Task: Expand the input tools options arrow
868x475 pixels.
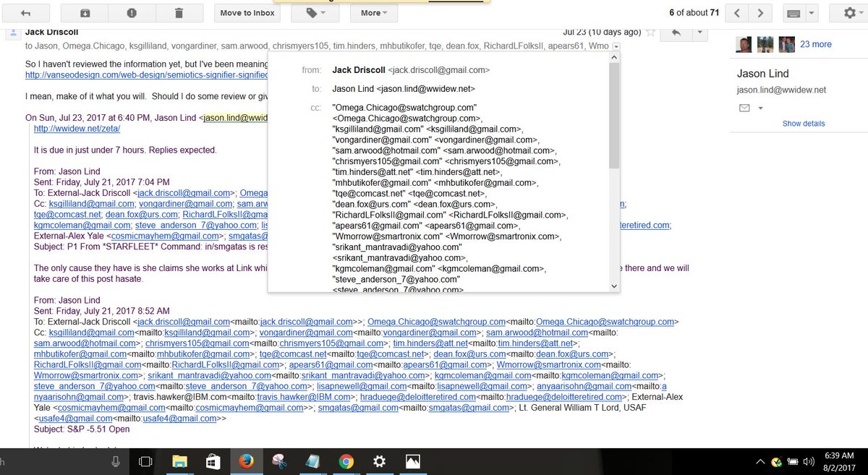Action: click(x=811, y=13)
